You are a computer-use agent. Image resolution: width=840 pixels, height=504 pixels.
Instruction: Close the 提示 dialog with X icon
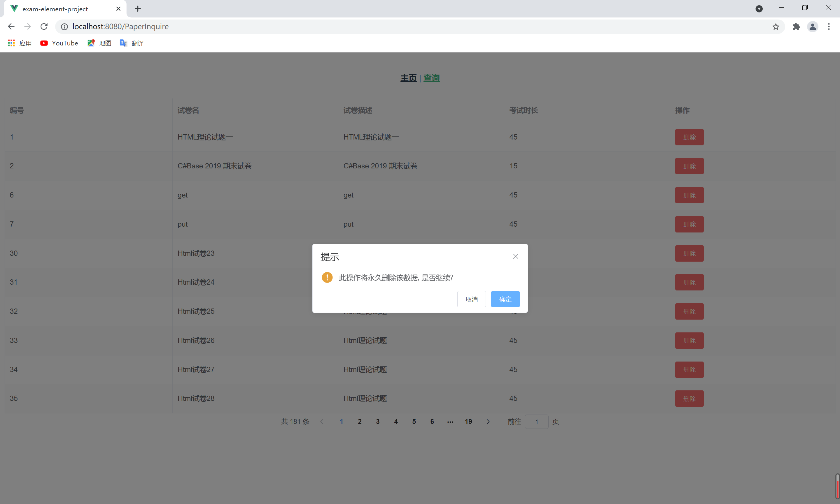515,256
